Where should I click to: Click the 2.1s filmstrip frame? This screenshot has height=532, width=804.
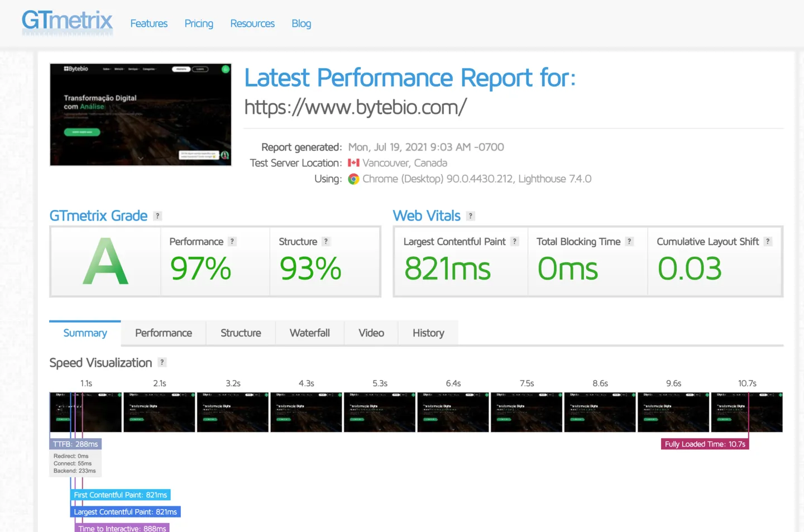(159, 412)
